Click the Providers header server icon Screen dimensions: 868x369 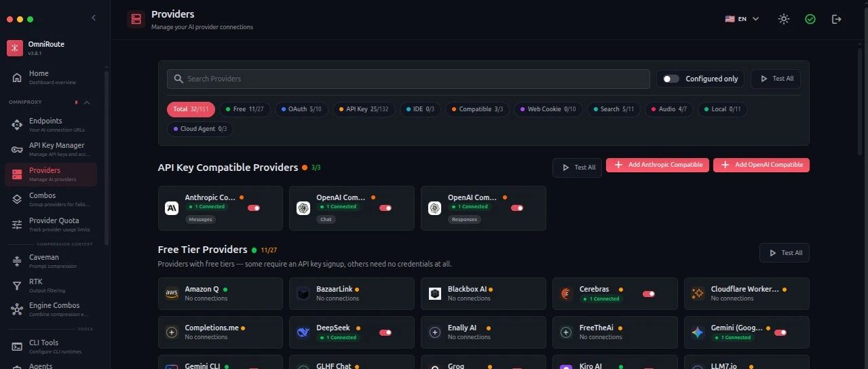tap(136, 19)
